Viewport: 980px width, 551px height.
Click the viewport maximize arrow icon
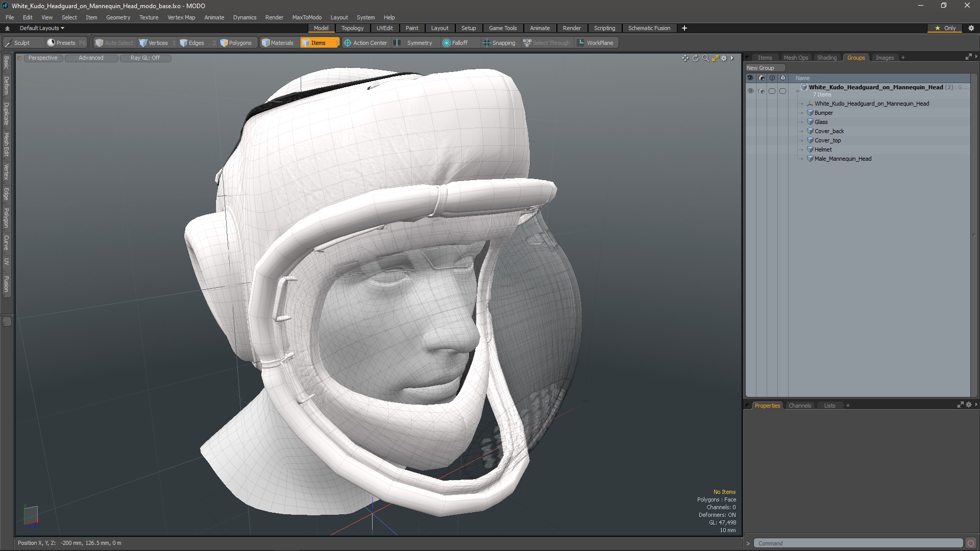point(715,58)
